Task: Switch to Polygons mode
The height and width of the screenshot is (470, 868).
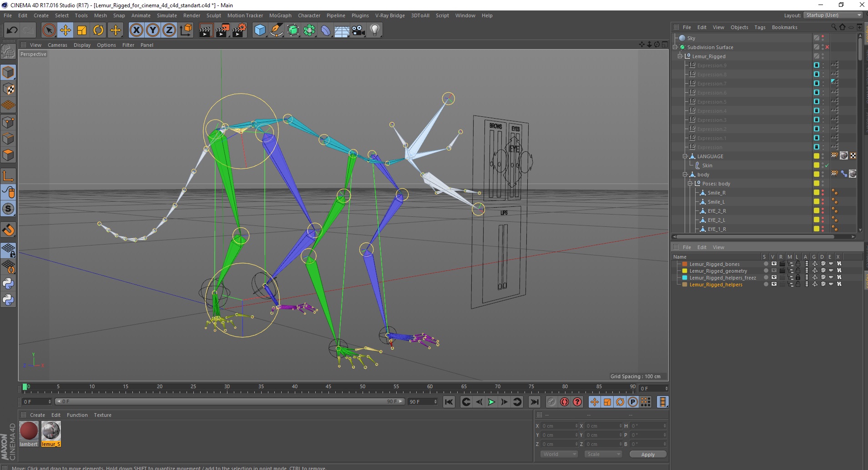Action: [8, 155]
